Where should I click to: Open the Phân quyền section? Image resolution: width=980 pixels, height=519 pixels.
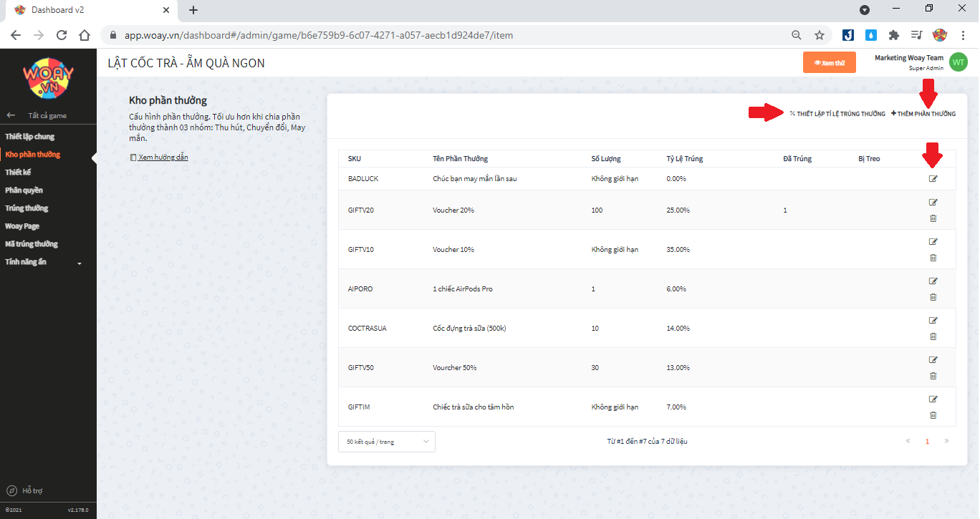pos(24,190)
